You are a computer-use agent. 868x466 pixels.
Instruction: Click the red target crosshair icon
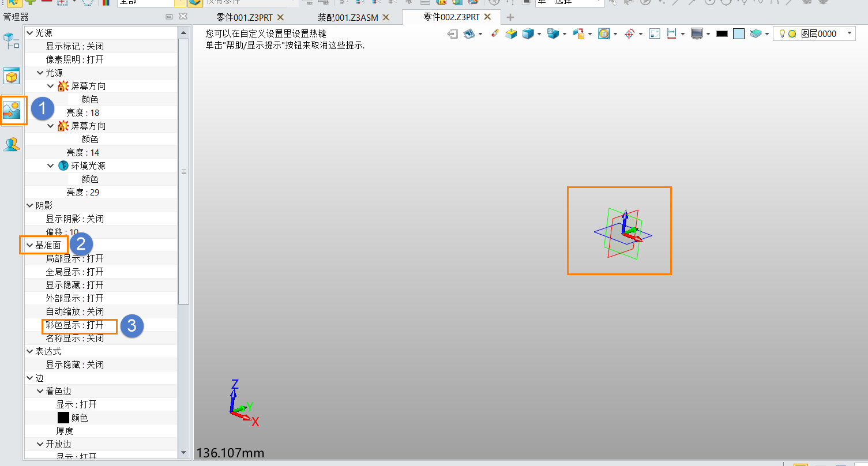(x=629, y=34)
